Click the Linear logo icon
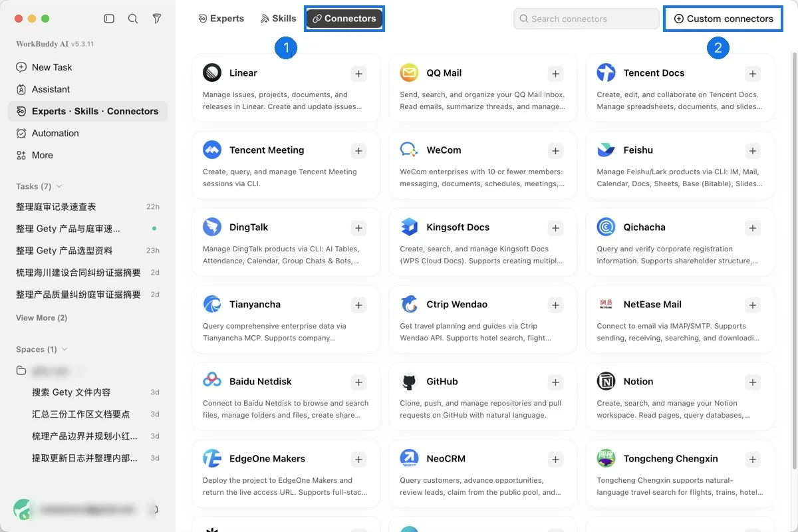 pos(212,72)
